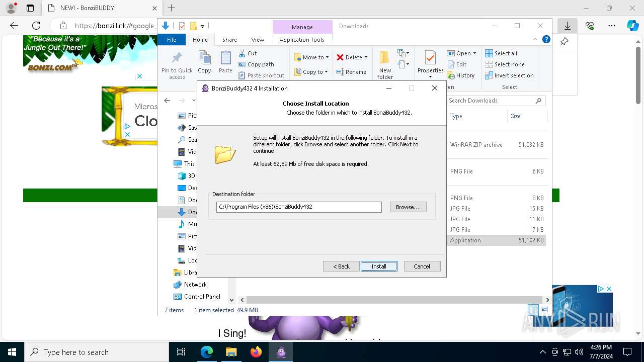Click Install in BonziBuddy432 installer
Screen dimensions: 644x362
[x=379, y=266]
